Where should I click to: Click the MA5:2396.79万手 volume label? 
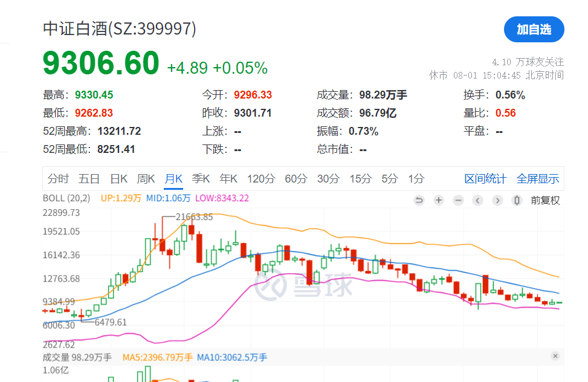click(x=158, y=358)
